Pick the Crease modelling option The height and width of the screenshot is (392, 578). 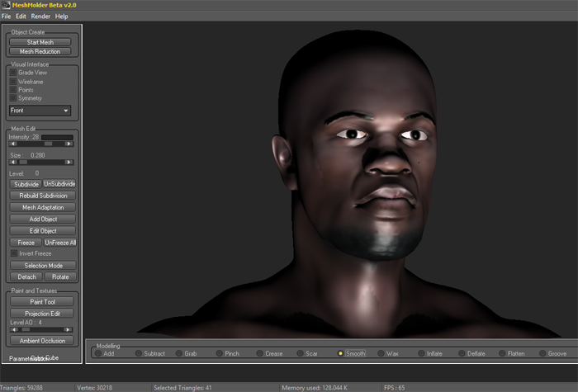click(x=259, y=353)
